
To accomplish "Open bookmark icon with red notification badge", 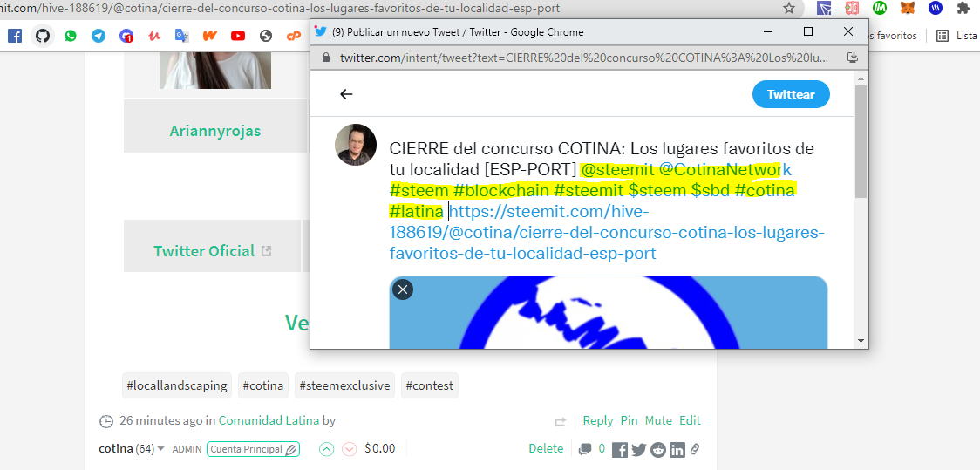I will pos(126,36).
